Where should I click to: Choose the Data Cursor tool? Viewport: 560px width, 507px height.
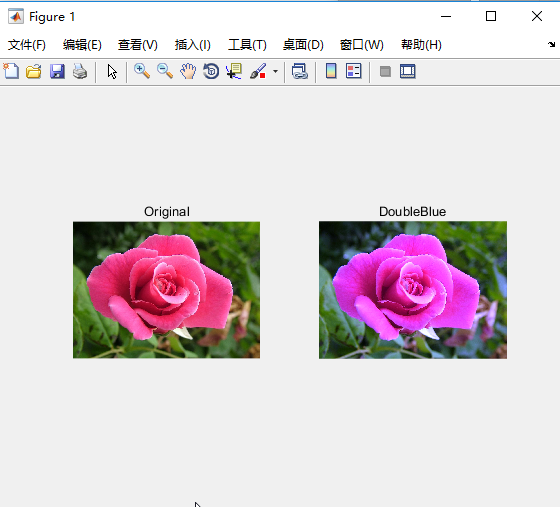tap(234, 71)
